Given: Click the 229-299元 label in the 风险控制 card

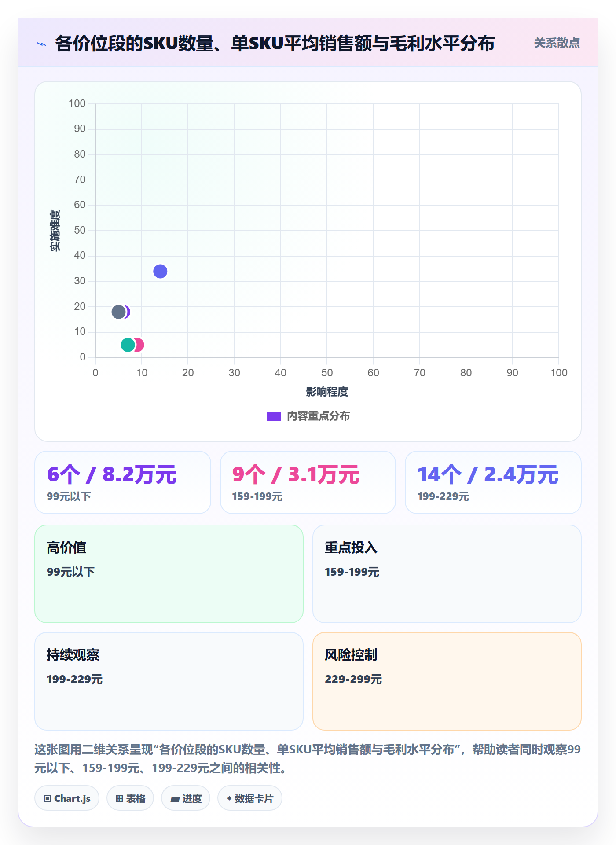Looking at the screenshot, I should (x=353, y=680).
